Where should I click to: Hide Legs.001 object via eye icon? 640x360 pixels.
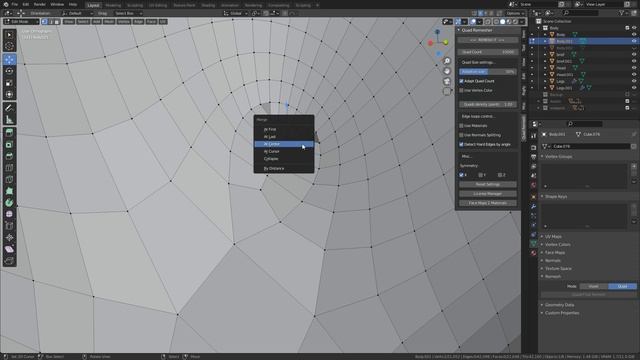(634, 88)
